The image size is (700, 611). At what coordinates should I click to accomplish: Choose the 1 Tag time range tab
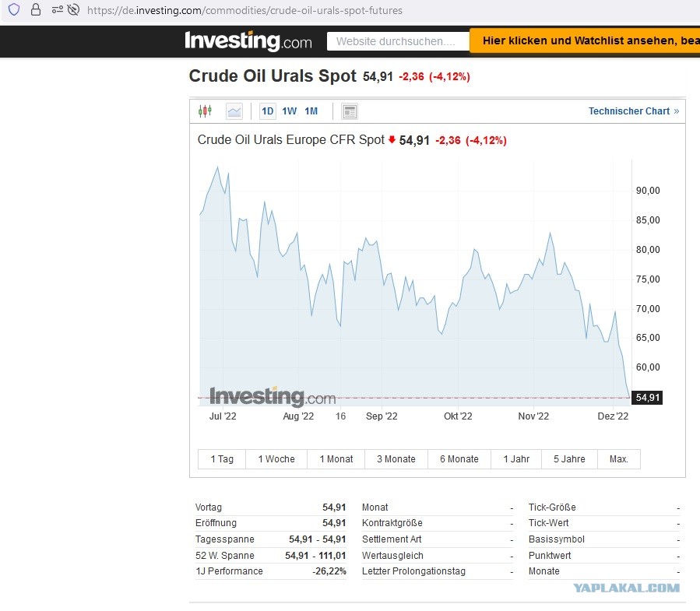[x=222, y=459]
